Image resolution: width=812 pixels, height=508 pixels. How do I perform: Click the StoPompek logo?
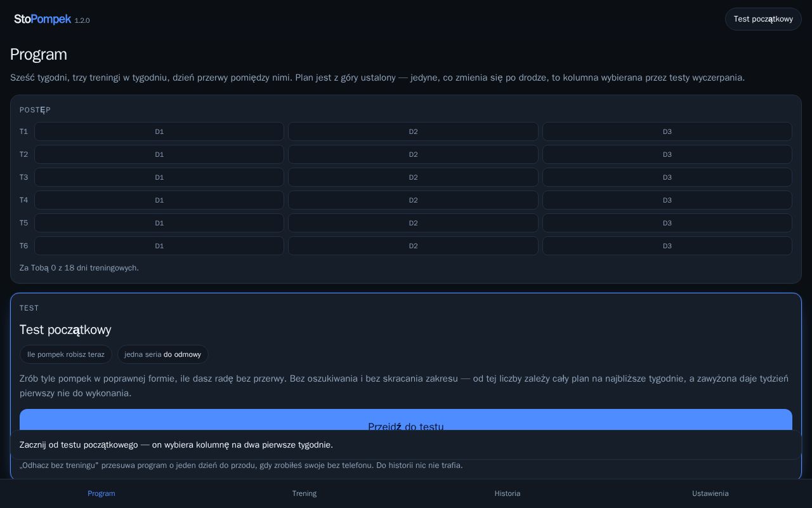tap(43, 19)
